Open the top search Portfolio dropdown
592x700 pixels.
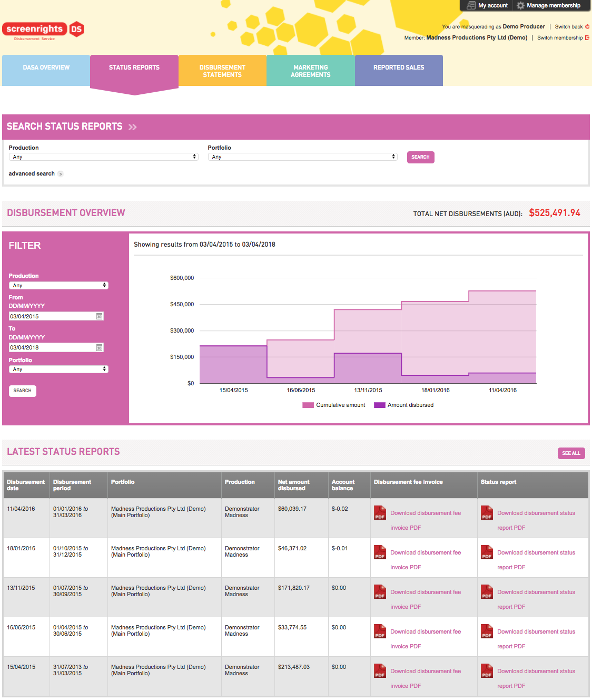click(302, 157)
